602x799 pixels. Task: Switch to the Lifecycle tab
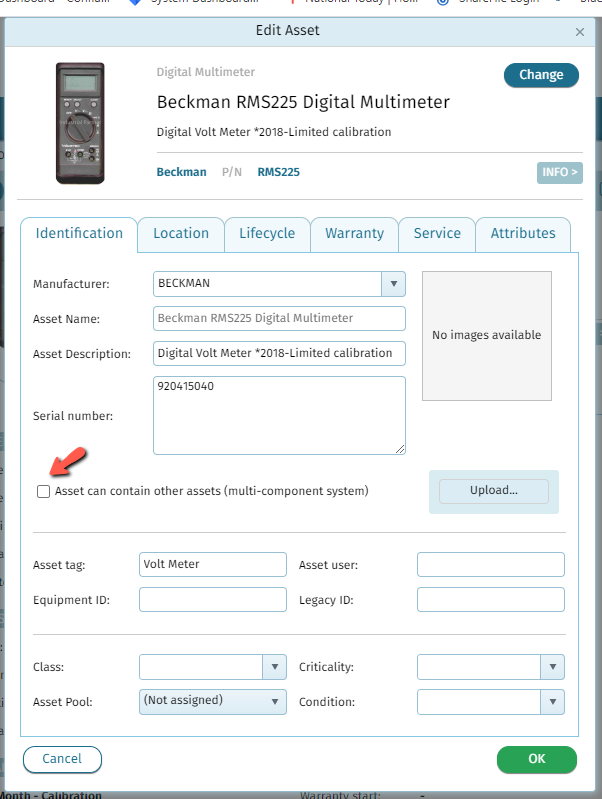coord(267,233)
